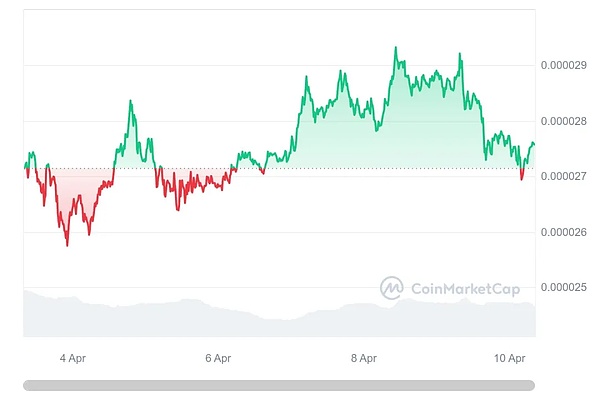This screenshot has width=600, height=400.
Task: Select the 6 Apr date label
Action: click(218, 357)
